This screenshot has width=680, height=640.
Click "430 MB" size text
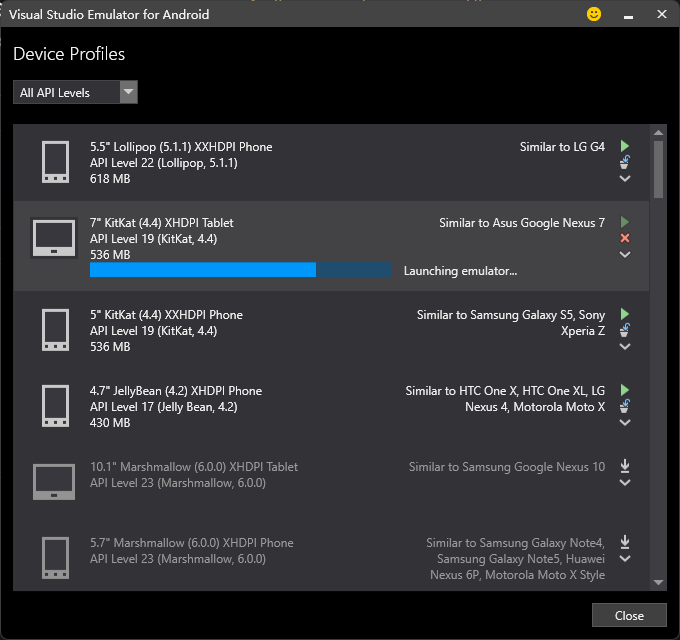click(110, 423)
